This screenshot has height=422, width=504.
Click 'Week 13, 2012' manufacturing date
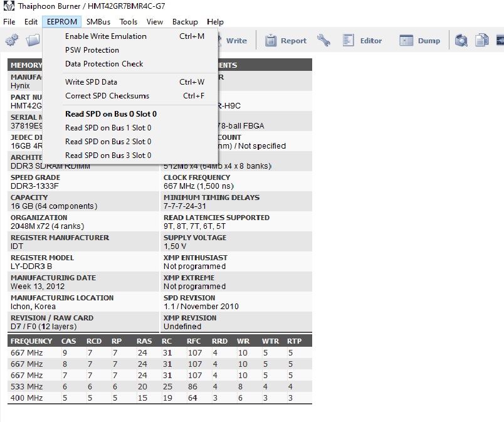37,287
